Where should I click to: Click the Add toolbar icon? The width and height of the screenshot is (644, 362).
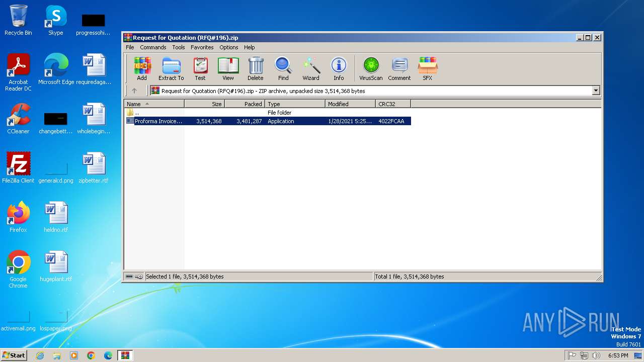pyautogui.click(x=142, y=69)
